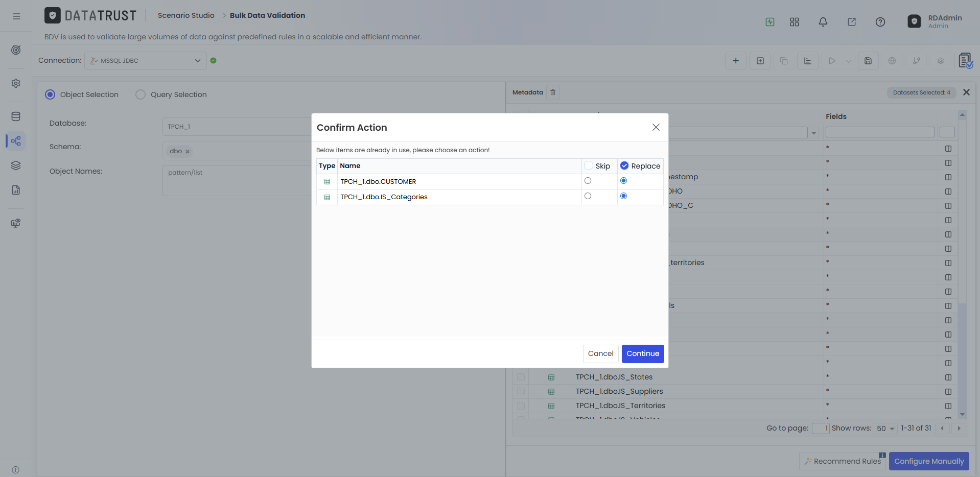Click the Configure Manually button

tap(929, 461)
